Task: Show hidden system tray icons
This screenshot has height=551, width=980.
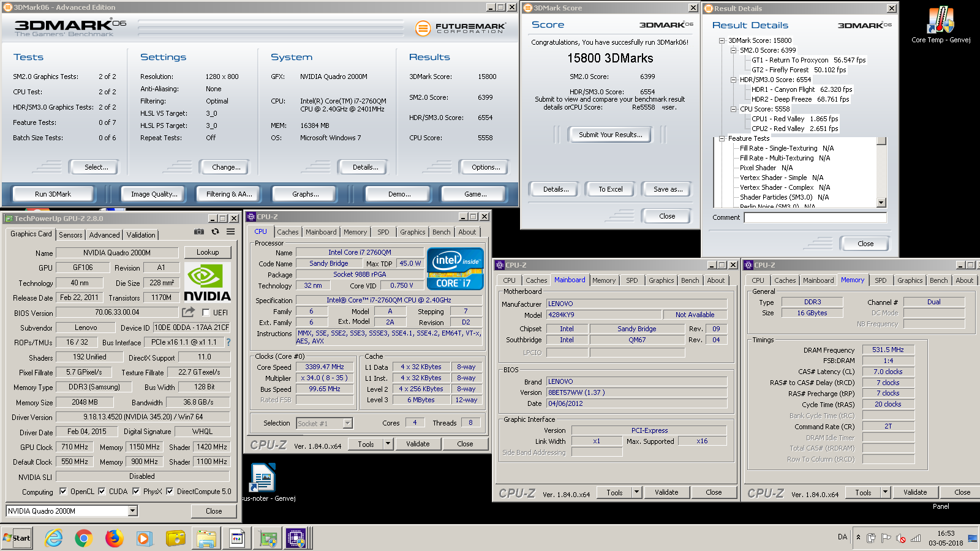Action: 858,538
